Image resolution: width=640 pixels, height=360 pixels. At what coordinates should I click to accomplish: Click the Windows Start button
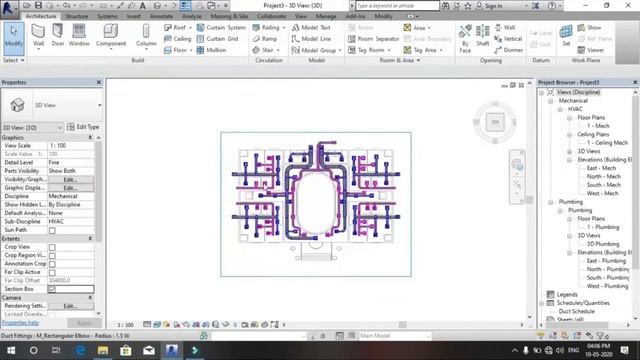[11, 350]
